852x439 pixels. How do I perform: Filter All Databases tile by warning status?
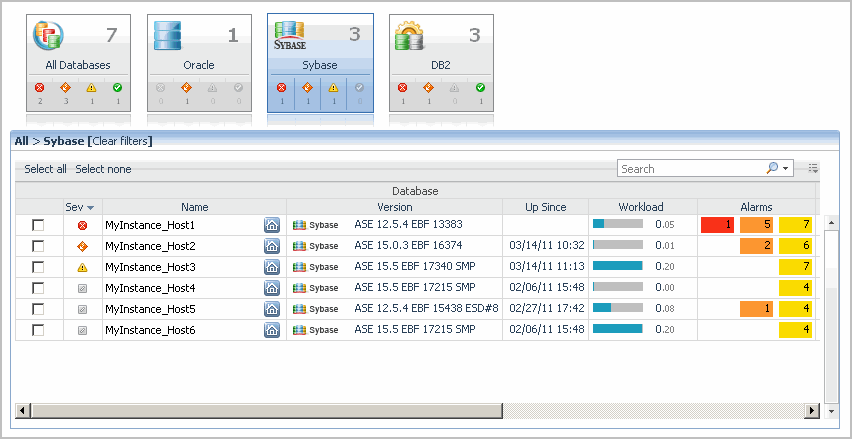tap(91, 87)
